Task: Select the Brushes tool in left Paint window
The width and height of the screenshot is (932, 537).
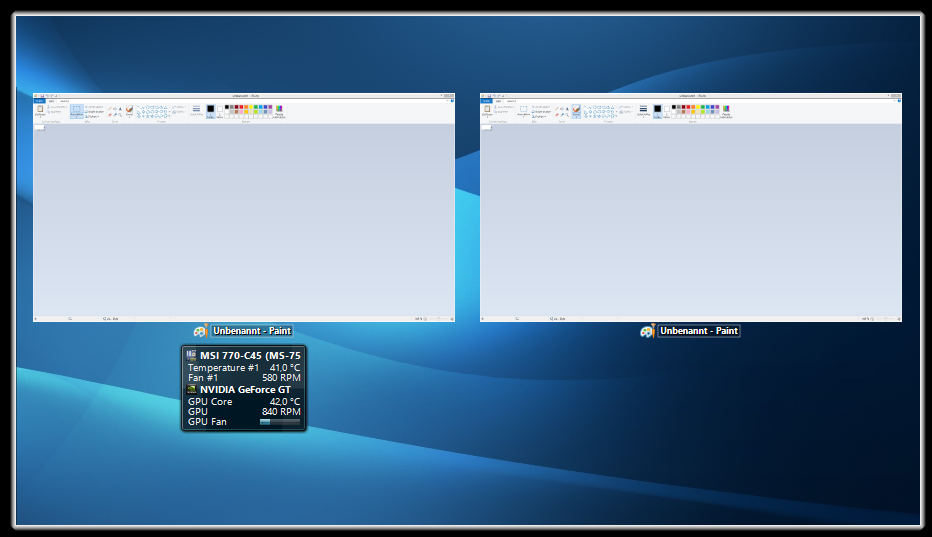Action: [x=129, y=111]
